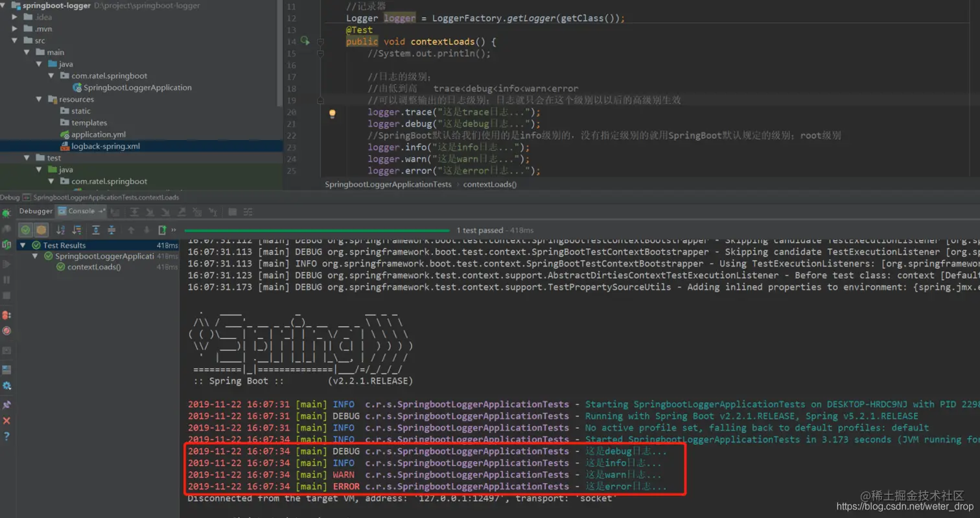
Task: Click the fold marker on the contextLoads method line
Action: pyautogui.click(x=320, y=41)
